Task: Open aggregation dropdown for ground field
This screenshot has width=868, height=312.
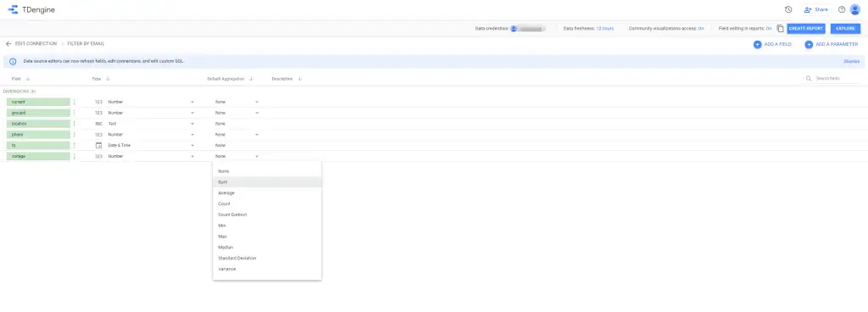Action: pos(257,113)
